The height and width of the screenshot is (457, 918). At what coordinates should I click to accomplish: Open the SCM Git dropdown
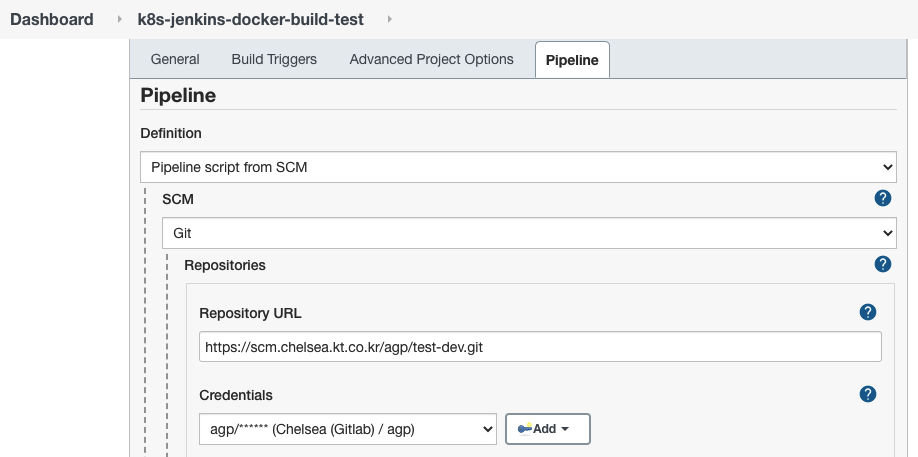point(529,233)
